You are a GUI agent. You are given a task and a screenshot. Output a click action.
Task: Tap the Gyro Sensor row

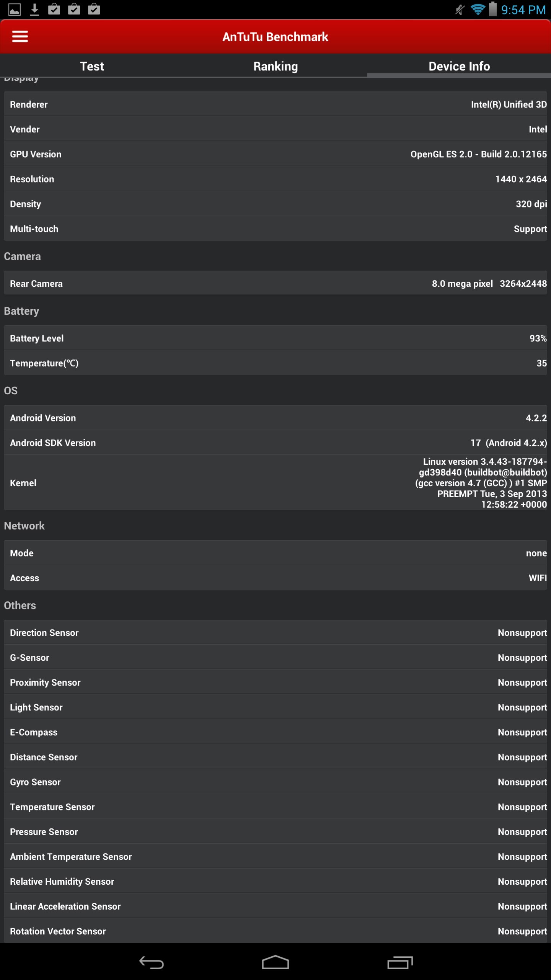click(x=275, y=782)
